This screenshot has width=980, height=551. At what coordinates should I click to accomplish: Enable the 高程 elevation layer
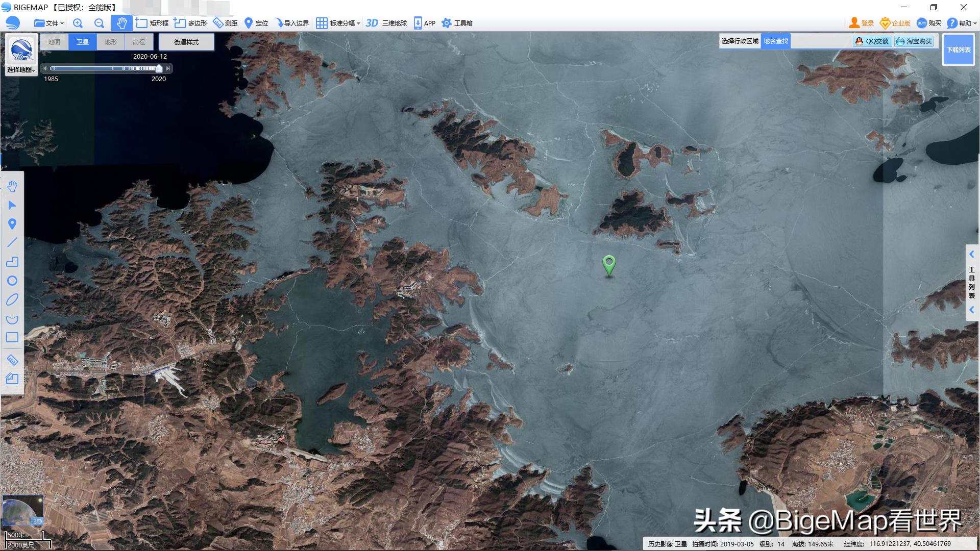(x=138, y=42)
